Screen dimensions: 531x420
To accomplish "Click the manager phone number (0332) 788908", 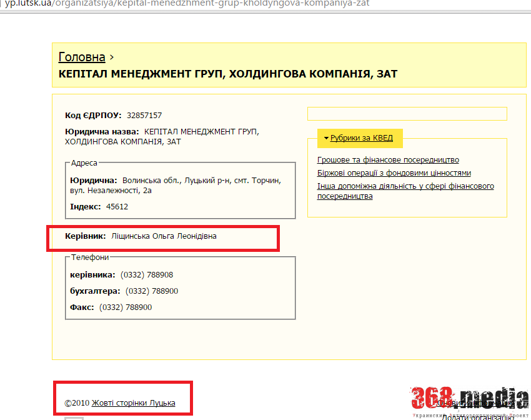I will pos(147,275).
